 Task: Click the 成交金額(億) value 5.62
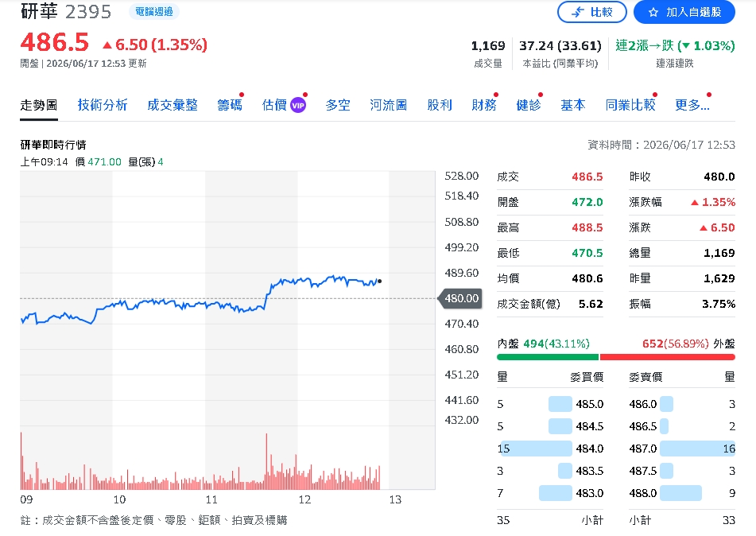pyautogui.click(x=591, y=304)
